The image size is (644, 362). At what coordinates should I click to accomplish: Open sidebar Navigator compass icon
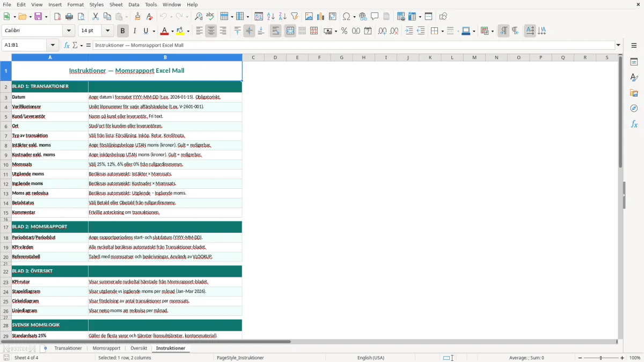pyautogui.click(x=634, y=109)
